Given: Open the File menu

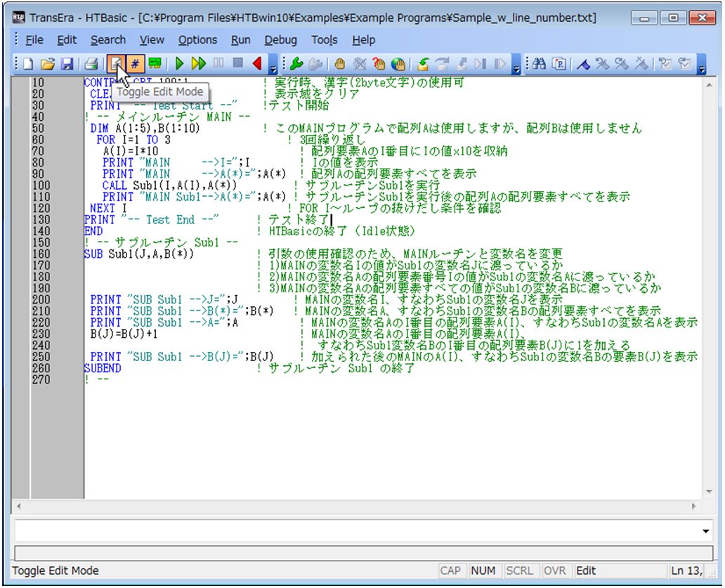Looking at the screenshot, I should point(34,40).
